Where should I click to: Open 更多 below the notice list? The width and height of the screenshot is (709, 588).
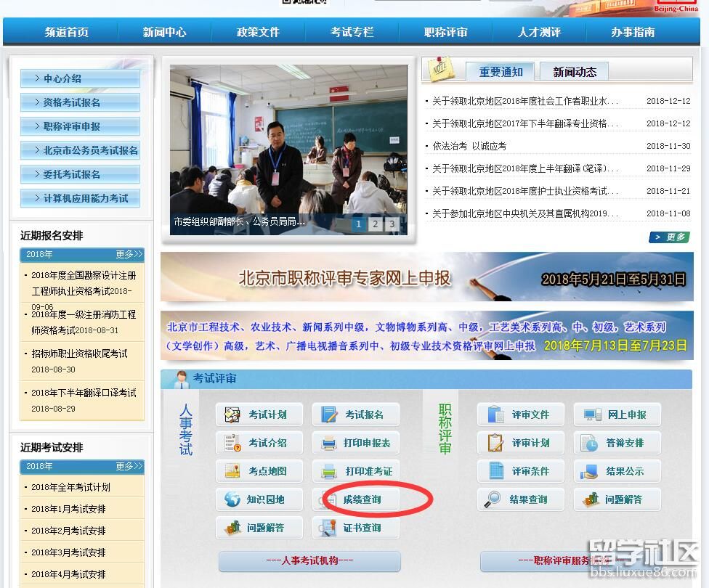click(x=668, y=237)
